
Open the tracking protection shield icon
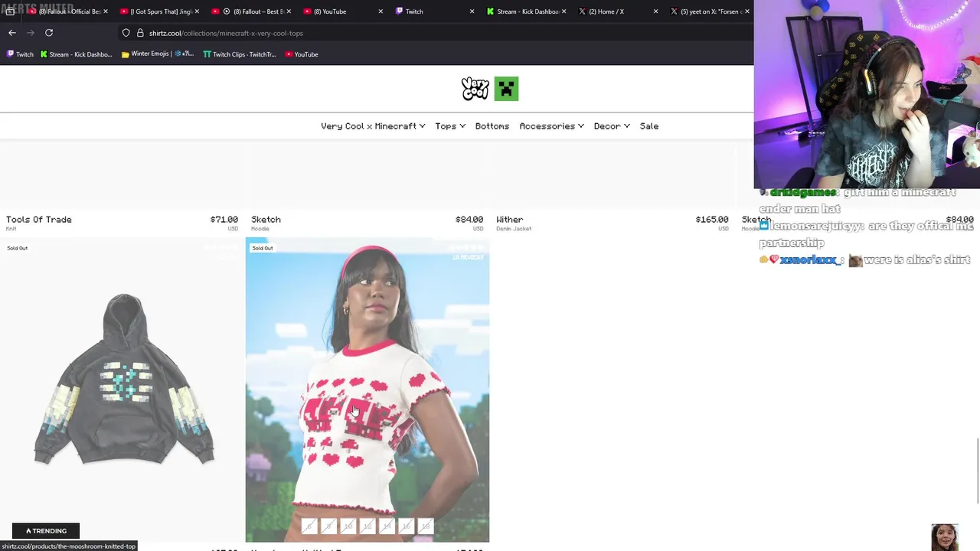pyautogui.click(x=126, y=33)
